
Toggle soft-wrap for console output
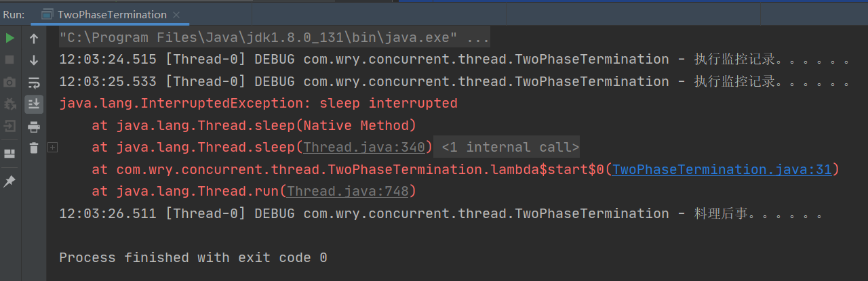[x=34, y=83]
